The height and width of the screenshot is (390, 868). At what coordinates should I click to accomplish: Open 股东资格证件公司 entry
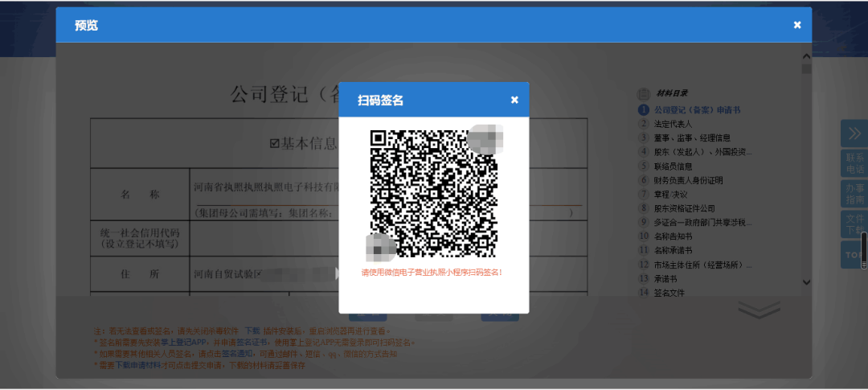[684, 208]
